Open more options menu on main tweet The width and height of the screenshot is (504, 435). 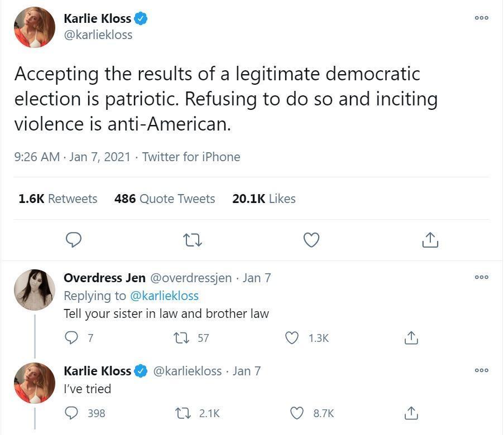pyautogui.click(x=482, y=18)
